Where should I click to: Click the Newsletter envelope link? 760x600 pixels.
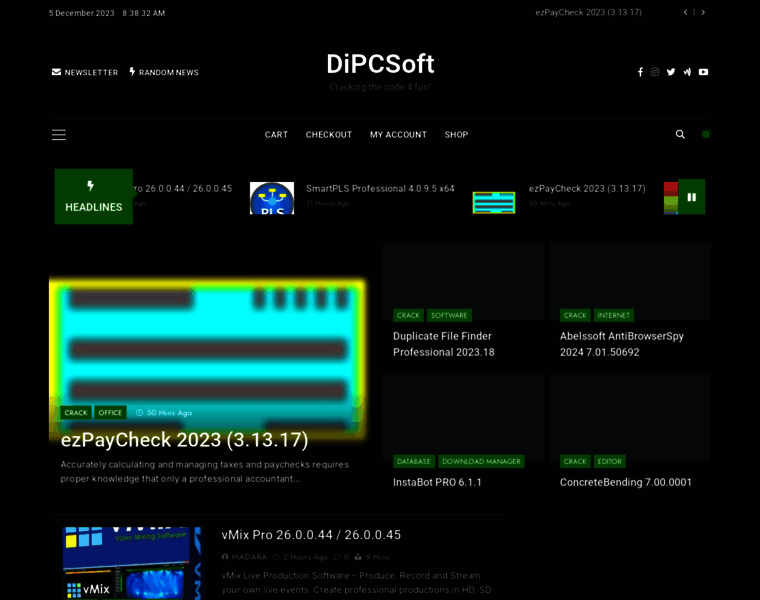[x=85, y=72]
